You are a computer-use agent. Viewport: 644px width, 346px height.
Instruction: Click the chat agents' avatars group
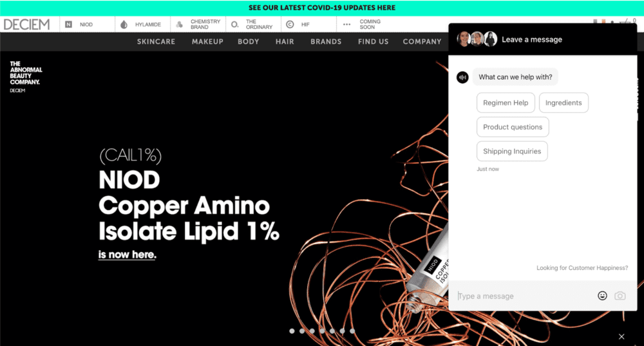477,39
